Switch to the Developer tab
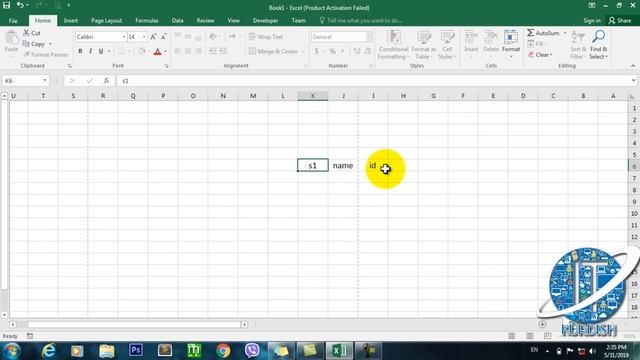The width and height of the screenshot is (640, 360). pos(265,20)
